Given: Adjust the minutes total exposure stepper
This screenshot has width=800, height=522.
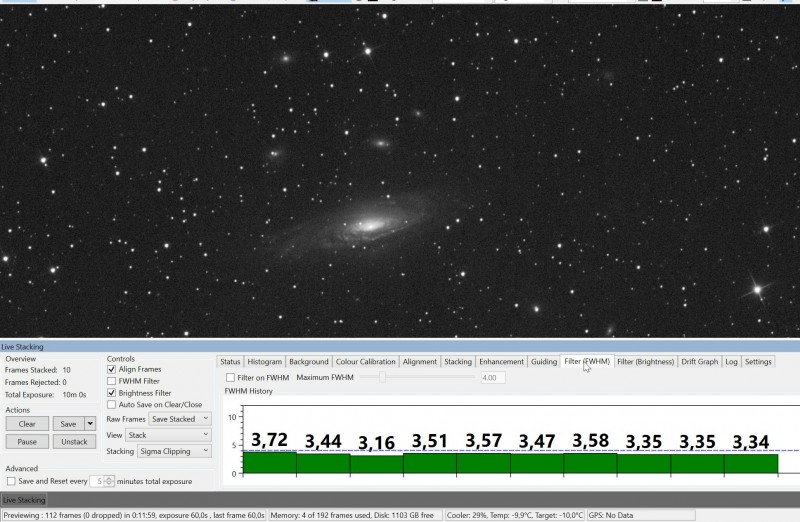Looking at the screenshot, I should (x=109, y=481).
